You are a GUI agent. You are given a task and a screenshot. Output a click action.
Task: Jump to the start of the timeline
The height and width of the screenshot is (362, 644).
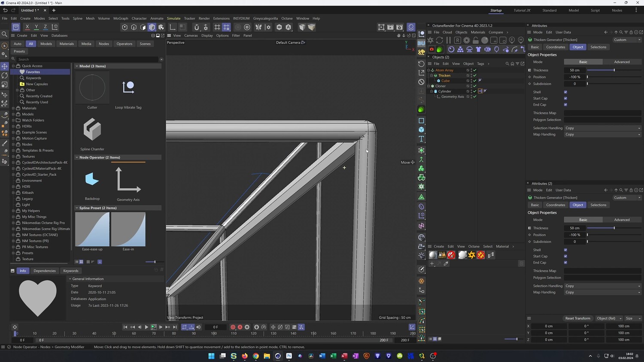point(125,327)
